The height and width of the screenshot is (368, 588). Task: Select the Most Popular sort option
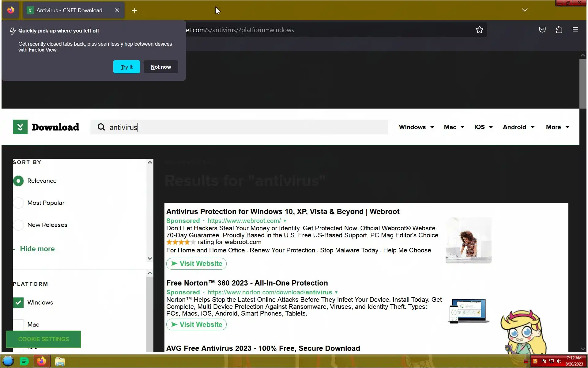18,203
